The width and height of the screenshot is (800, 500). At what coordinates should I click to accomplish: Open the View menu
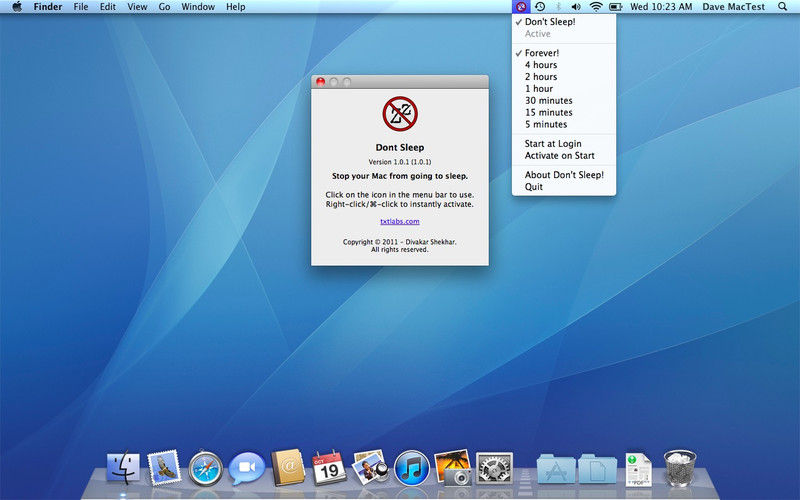point(137,7)
